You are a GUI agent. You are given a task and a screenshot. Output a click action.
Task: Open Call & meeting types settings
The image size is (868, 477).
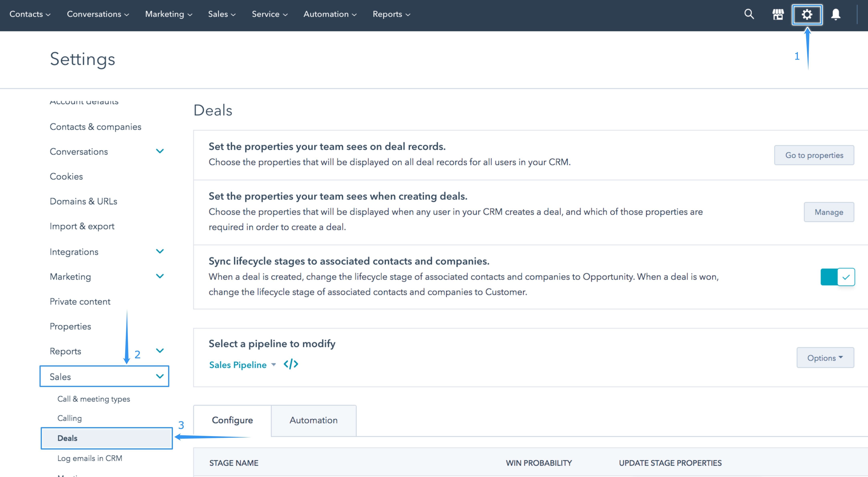93,399
